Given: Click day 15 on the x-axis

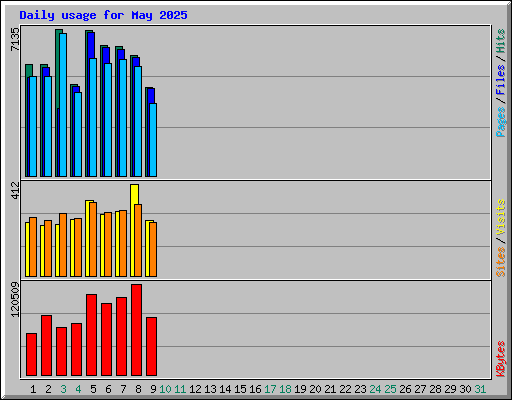Looking at the screenshot, I should click(240, 389).
